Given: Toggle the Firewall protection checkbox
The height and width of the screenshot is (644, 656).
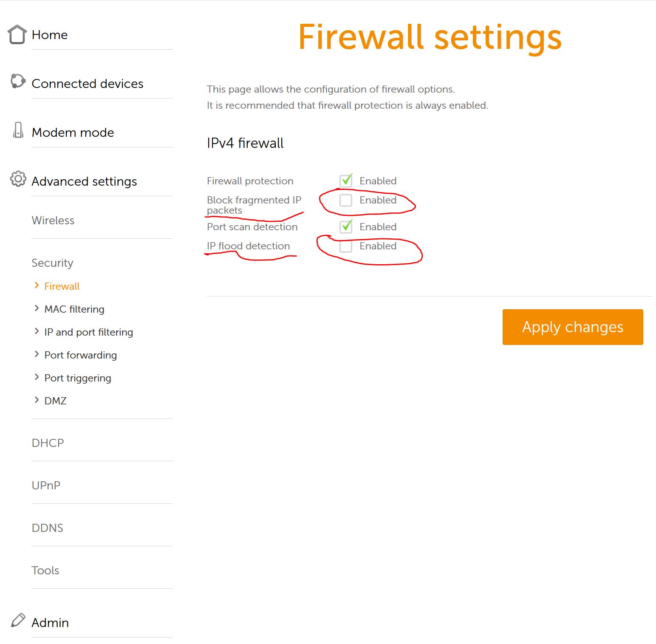Looking at the screenshot, I should pos(346,181).
